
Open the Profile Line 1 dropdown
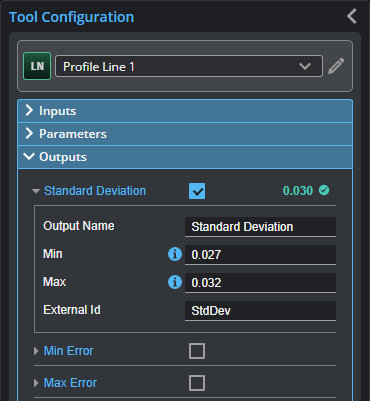[x=189, y=66]
